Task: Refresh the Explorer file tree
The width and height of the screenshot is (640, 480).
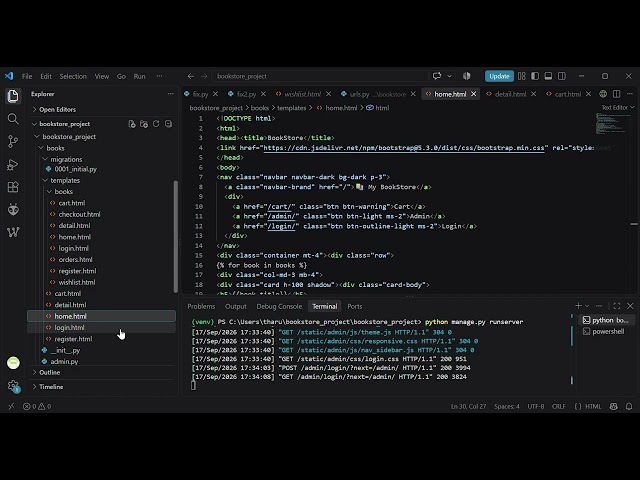Action: pos(156,124)
